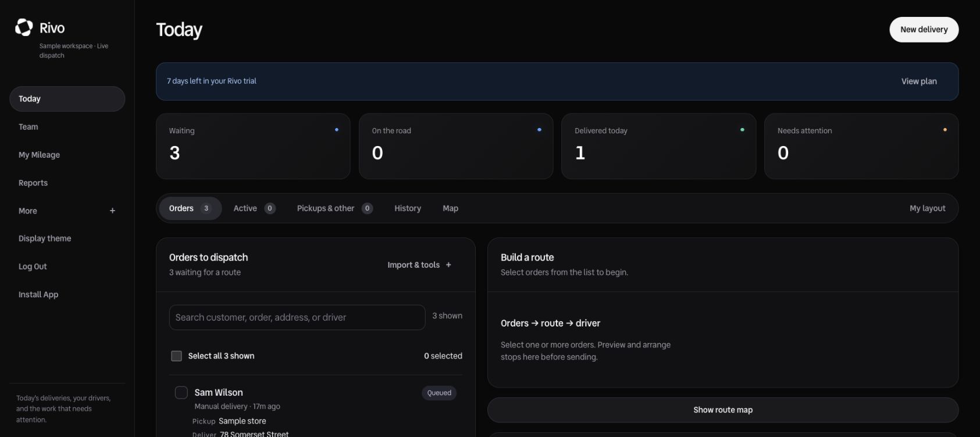The image size is (980, 437).
Task: Open the Map tab
Action: (451, 208)
